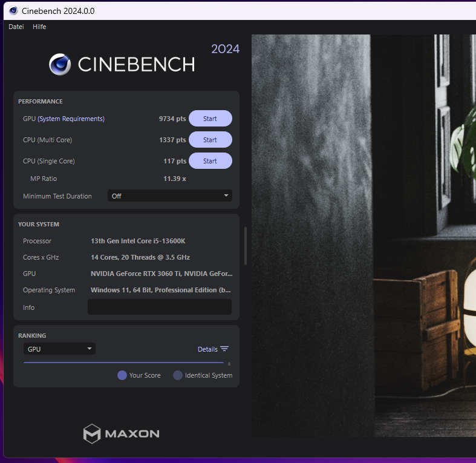This screenshot has width=476, height=463.
Task: Click the CINEBENCH wordmark
Action: tap(136, 64)
